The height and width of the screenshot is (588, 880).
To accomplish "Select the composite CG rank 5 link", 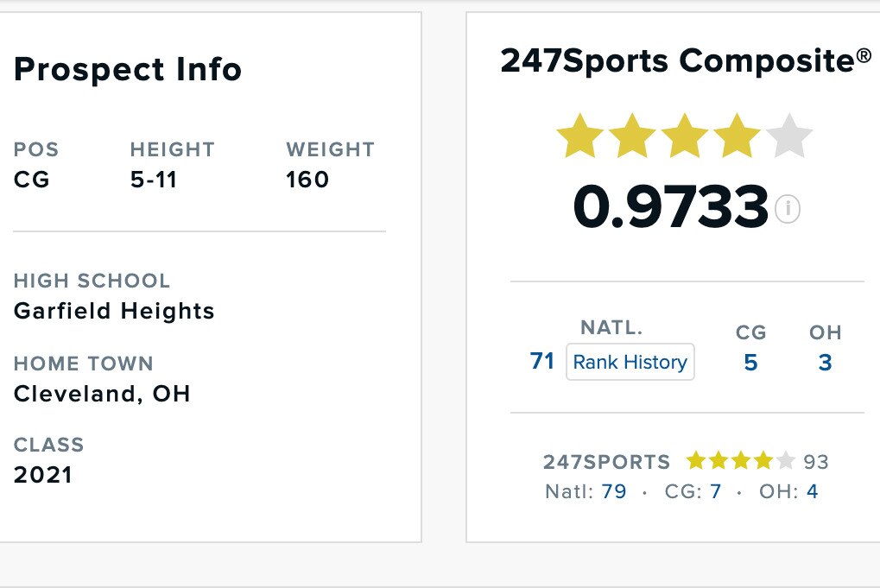I will (x=750, y=363).
